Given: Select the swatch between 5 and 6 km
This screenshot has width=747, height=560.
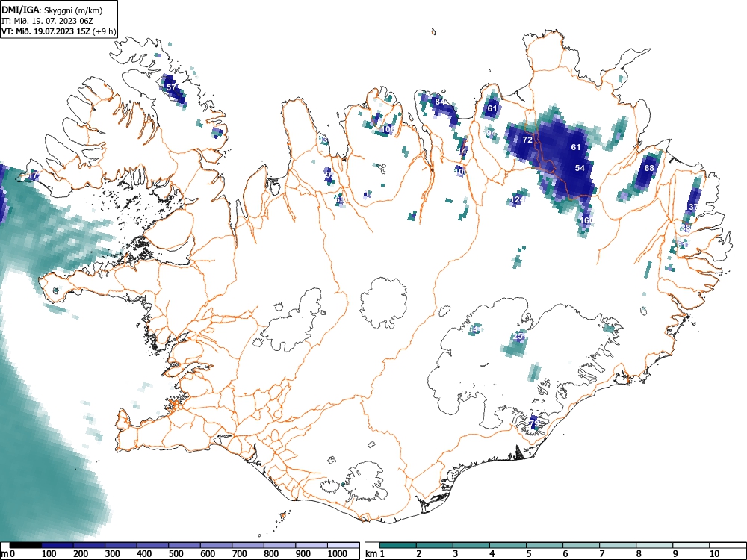Looking at the screenshot, I should [x=545, y=545].
